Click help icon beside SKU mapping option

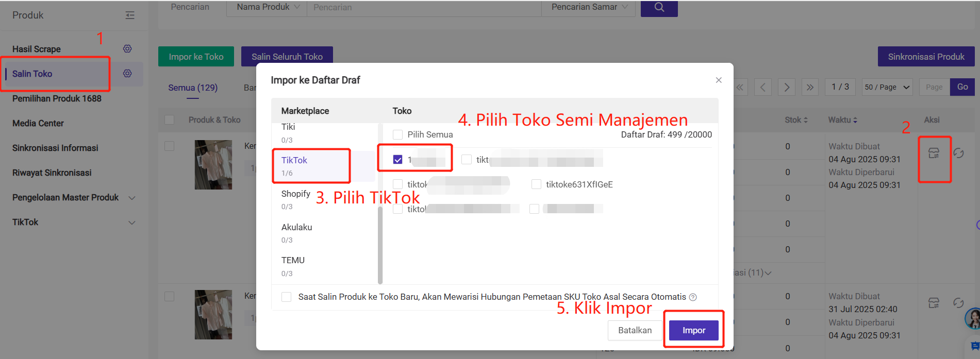pyautogui.click(x=693, y=297)
